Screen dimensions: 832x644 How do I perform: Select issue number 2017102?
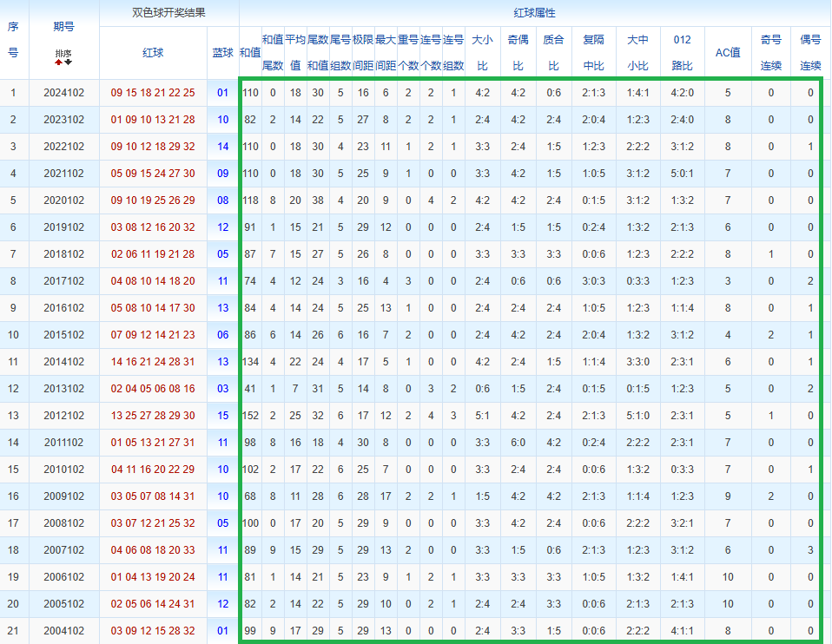(x=63, y=281)
